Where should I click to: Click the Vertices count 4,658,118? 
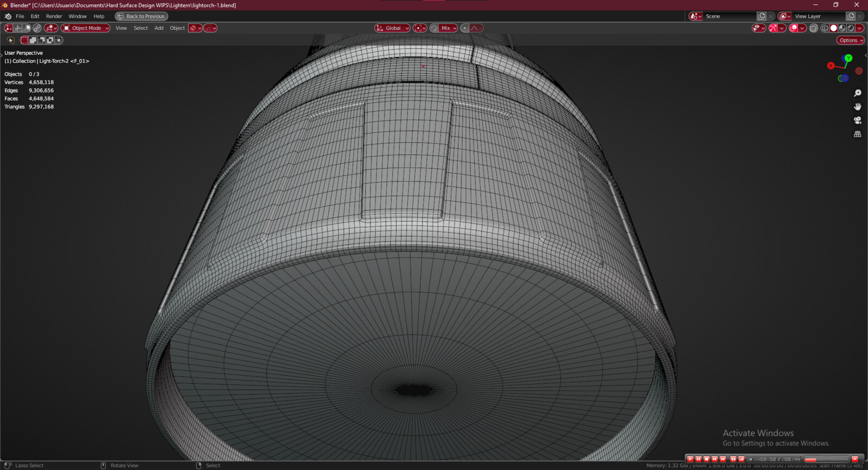(41, 82)
